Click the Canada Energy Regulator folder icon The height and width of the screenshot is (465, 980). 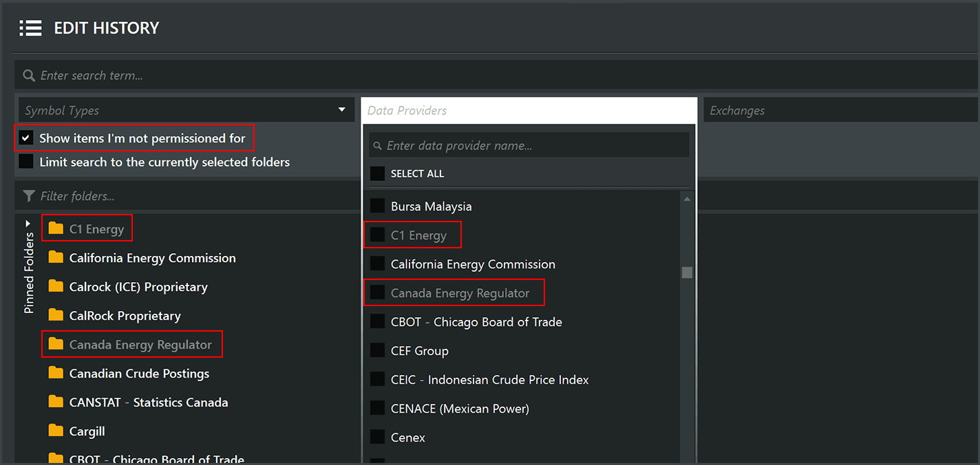(56, 344)
